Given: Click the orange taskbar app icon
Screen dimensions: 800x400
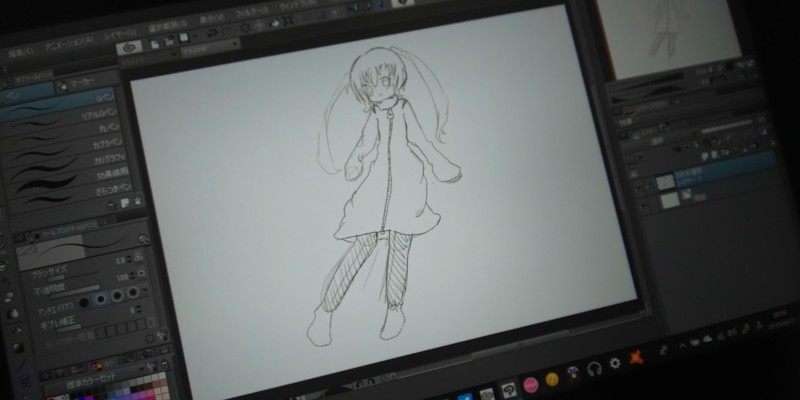Looking at the screenshot, I should click(636, 358).
